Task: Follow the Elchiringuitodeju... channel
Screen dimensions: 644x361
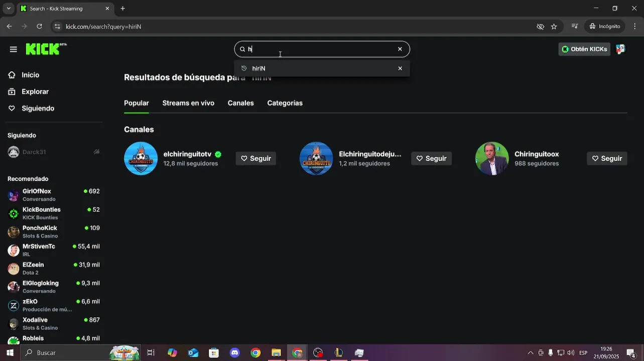Action: pyautogui.click(x=432, y=158)
